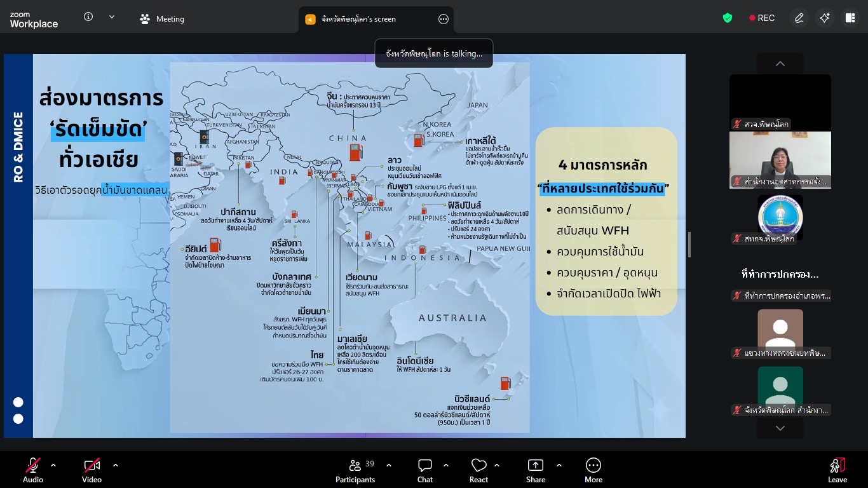Screen dimensions: 868x488
Task: Expand video settings arrow next to Video
Action: click(116, 465)
